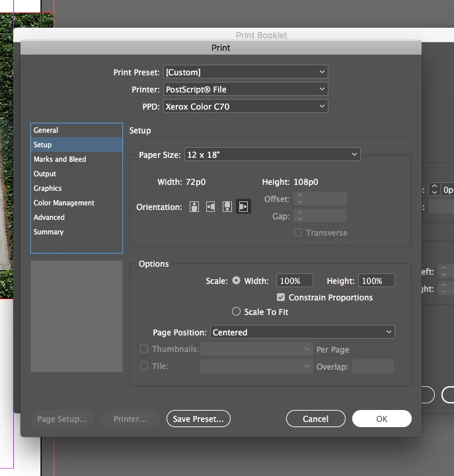
Task: Cancel the Print dialog
Action: (x=316, y=419)
